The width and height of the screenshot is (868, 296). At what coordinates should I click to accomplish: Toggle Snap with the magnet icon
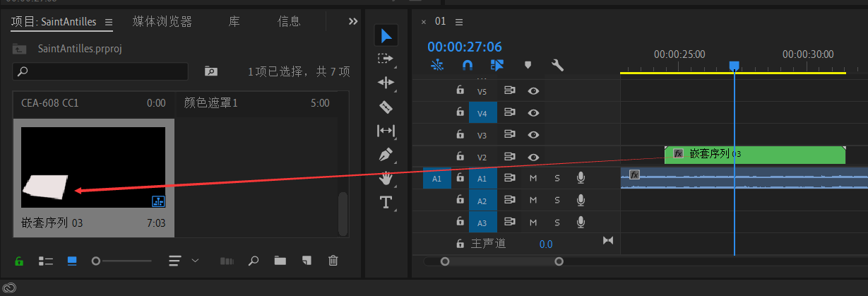[x=468, y=65]
